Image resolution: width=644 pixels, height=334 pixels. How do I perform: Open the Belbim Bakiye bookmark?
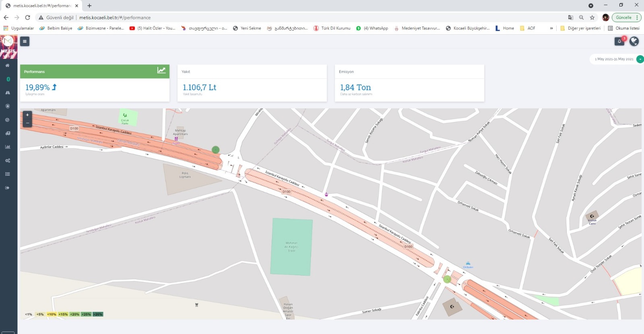pos(56,28)
